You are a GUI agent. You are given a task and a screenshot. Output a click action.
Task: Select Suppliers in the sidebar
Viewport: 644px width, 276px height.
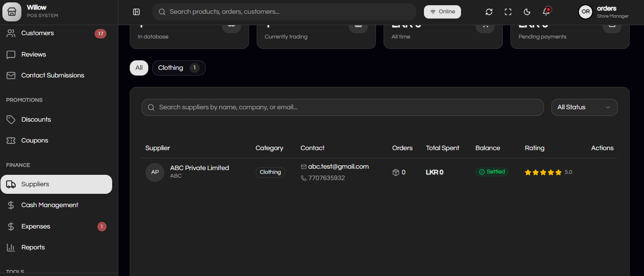[56, 184]
